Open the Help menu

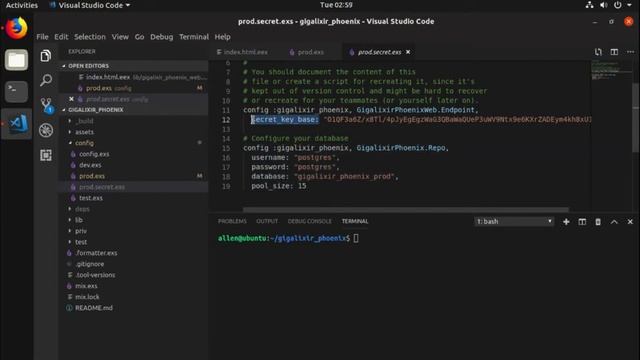222,37
